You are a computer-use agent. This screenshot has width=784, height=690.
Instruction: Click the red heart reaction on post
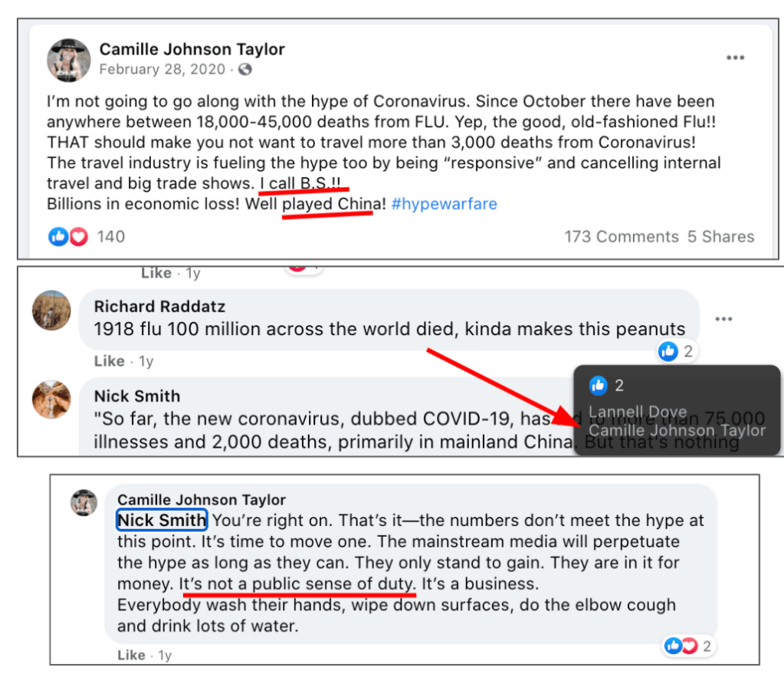[x=78, y=237]
